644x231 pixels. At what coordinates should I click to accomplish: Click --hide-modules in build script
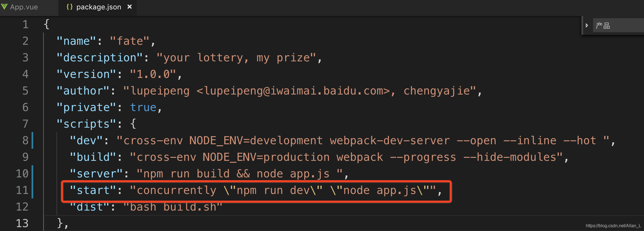point(510,157)
